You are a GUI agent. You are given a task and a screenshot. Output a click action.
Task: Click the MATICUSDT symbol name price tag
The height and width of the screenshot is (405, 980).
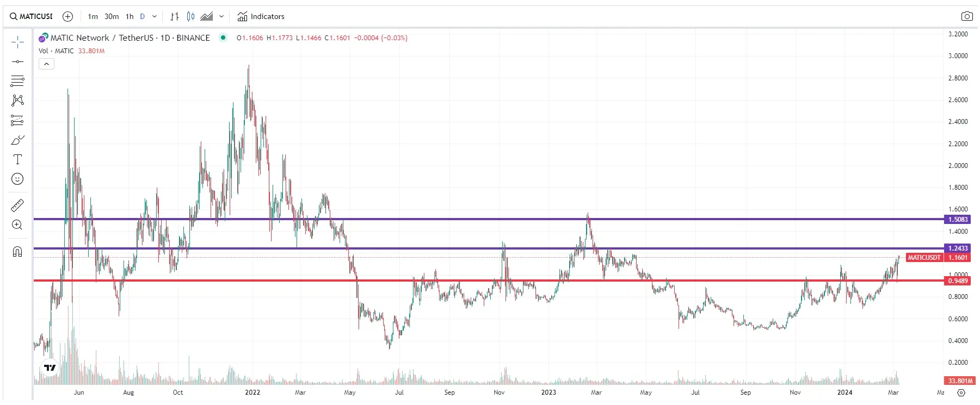(924, 258)
